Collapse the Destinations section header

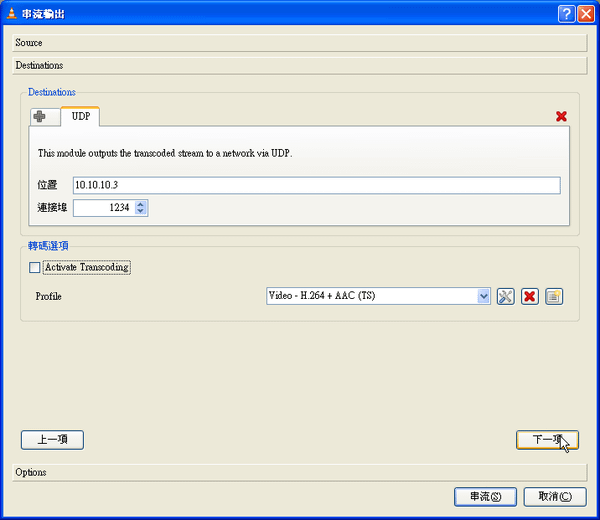click(300, 65)
